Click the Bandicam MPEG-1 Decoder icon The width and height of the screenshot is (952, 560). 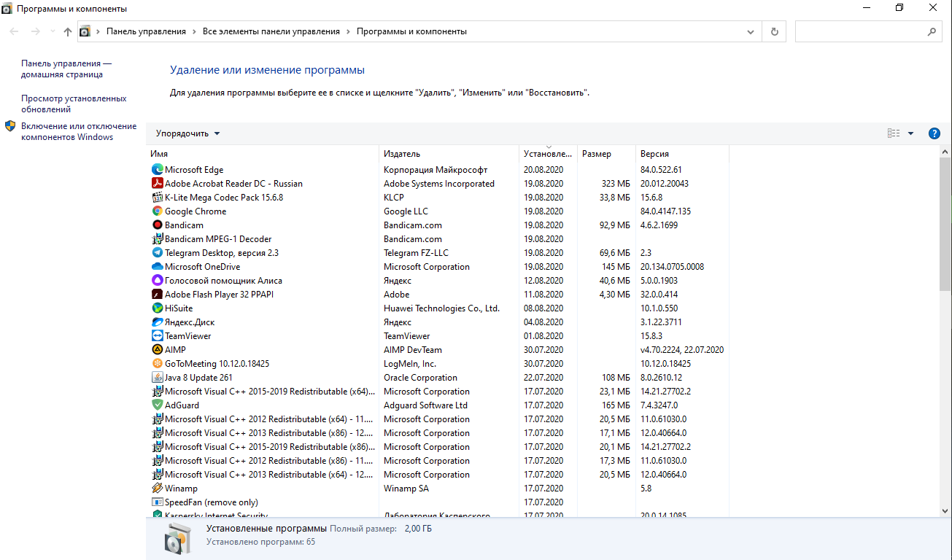157,239
